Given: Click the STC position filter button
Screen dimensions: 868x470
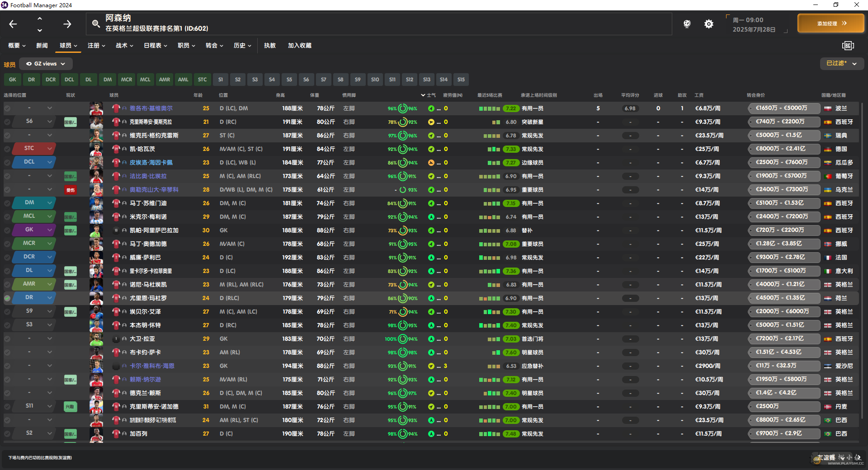Looking at the screenshot, I should [x=203, y=80].
